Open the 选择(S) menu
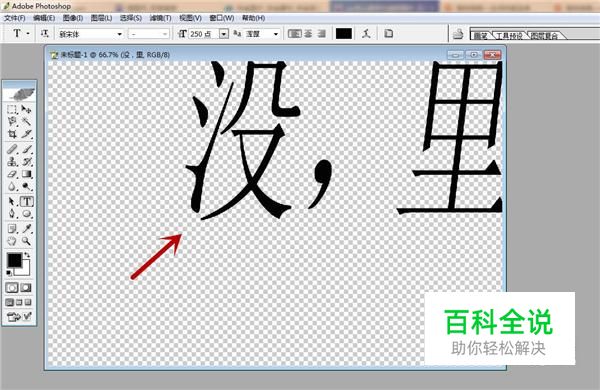The image size is (600, 390). (131, 18)
